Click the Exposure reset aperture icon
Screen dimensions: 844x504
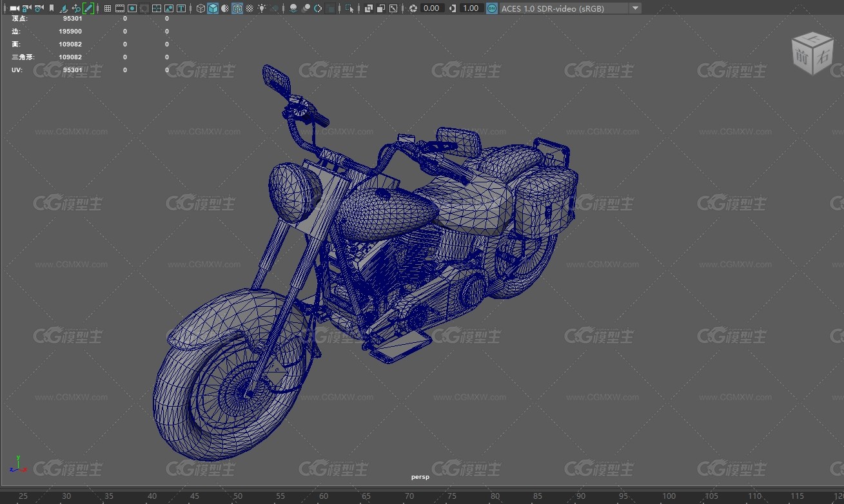point(413,8)
